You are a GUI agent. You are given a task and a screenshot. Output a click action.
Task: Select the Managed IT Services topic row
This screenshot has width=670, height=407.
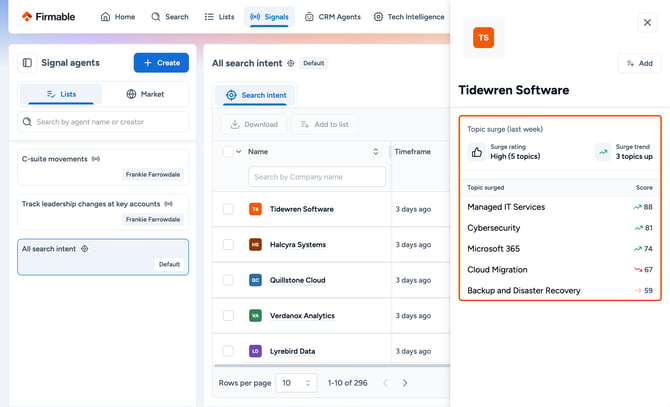tap(560, 207)
